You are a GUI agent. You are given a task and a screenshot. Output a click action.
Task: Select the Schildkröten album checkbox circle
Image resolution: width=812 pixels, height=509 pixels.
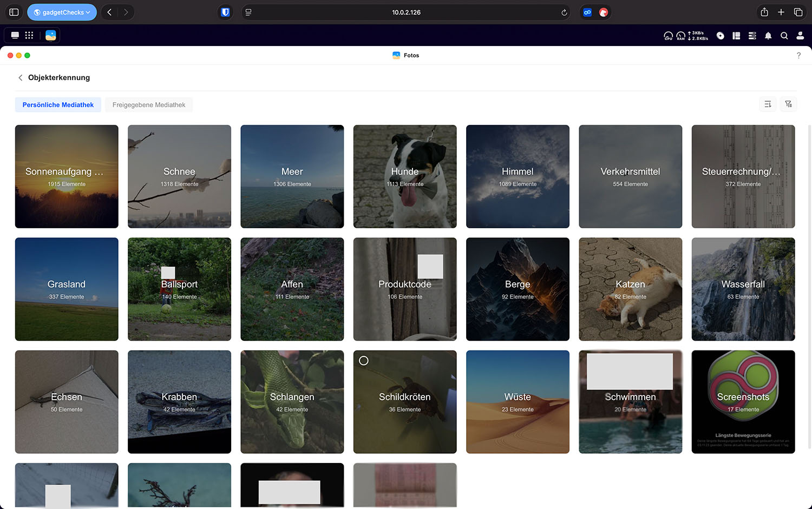pyautogui.click(x=364, y=361)
